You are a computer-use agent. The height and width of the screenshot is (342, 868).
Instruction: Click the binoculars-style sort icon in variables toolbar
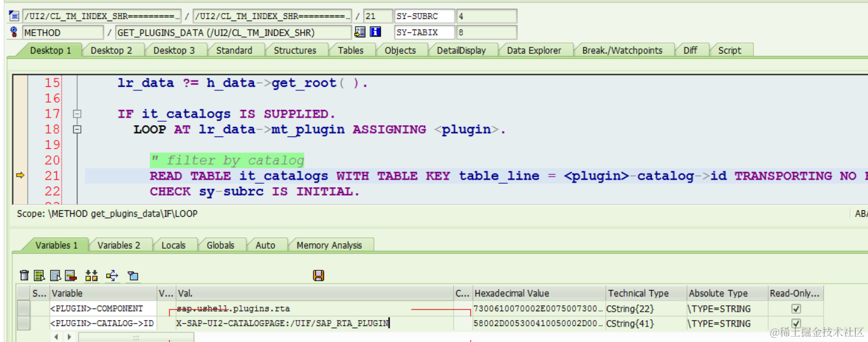92,275
